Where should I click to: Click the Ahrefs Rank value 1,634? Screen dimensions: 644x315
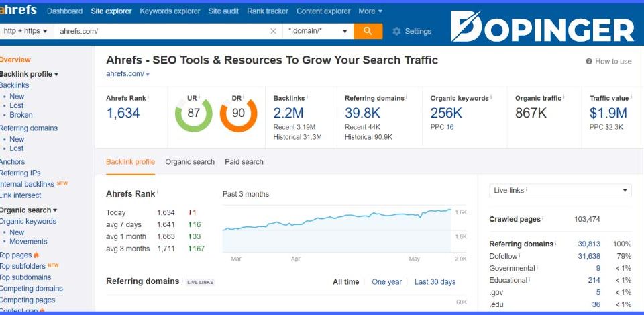[x=123, y=113]
